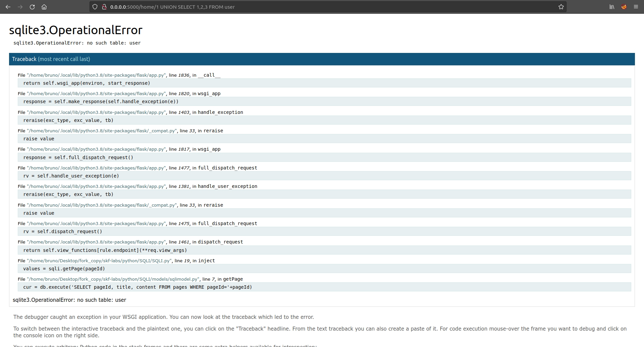Open the Firefox account avatar icon
Image resolution: width=644 pixels, height=347 pixels.
point(624,7)
